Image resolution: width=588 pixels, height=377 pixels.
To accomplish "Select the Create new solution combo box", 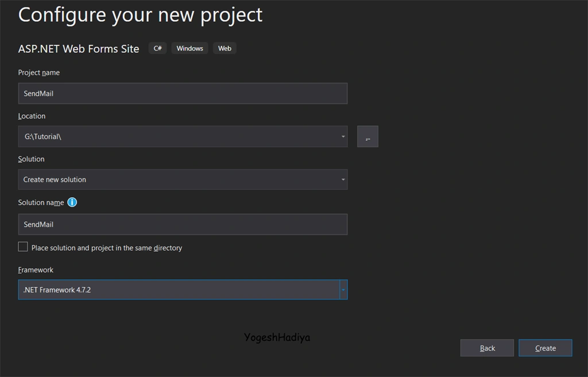I will [183, 179].
